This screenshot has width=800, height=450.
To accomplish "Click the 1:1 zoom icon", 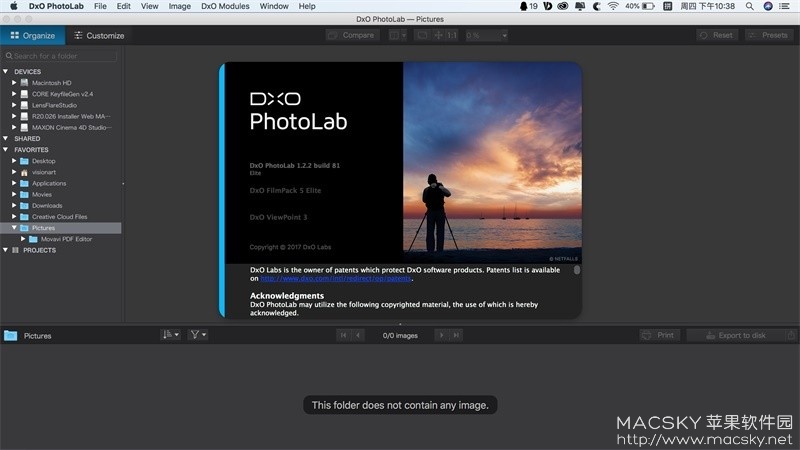I will (x=452, y=35).
